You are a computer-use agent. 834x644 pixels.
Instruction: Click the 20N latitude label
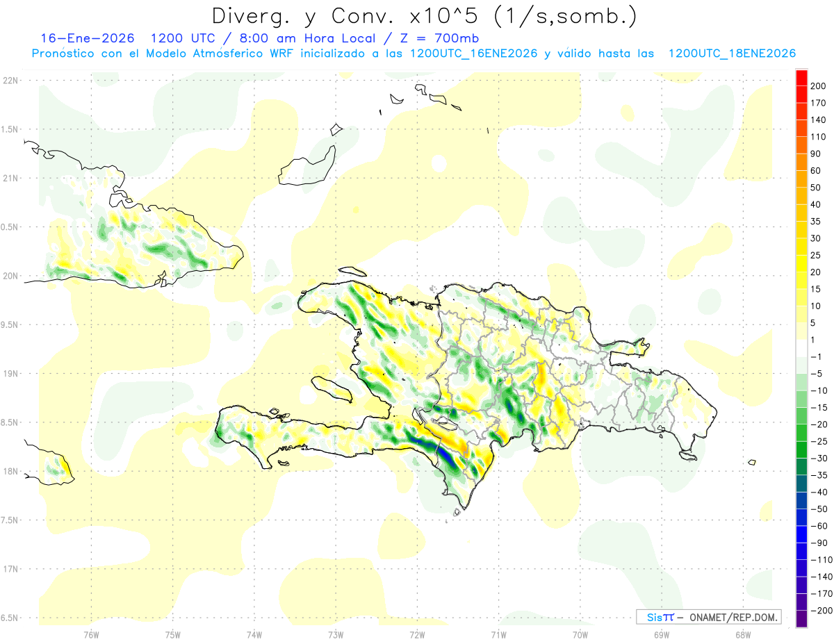point(10,276)
